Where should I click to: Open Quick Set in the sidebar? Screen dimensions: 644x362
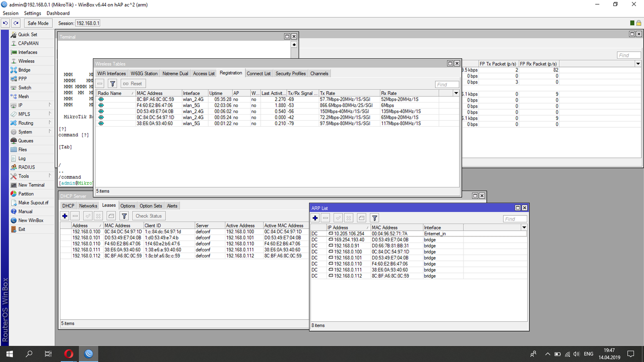point(28,35)
